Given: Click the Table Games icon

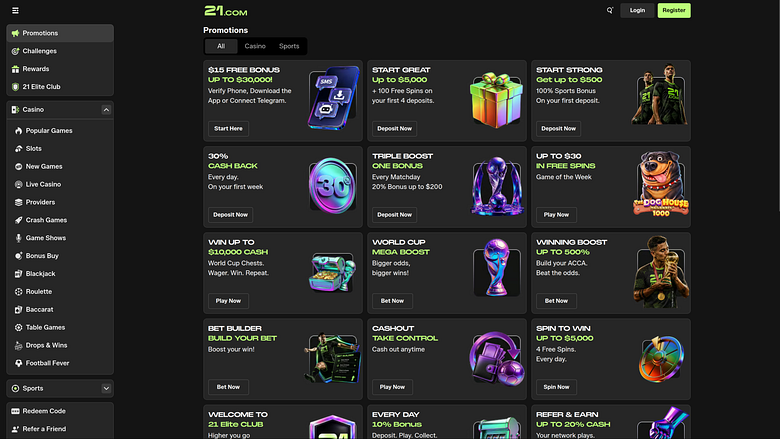Looking at the screenshot, I should pyautogui.click(x=18, y=328).
